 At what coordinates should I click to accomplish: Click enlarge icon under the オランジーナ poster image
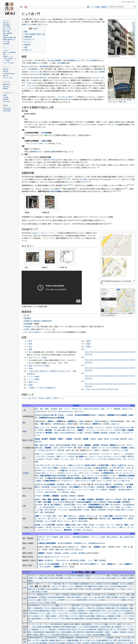(134, 99)
